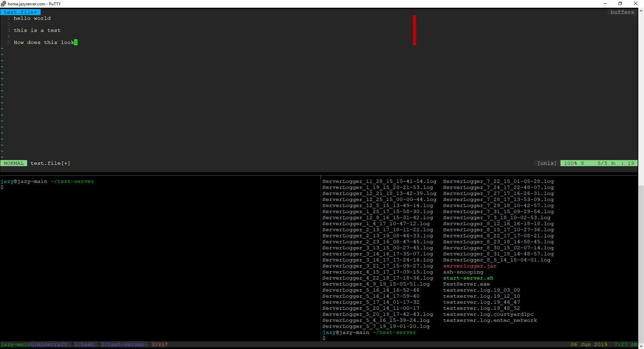Select tmux window 1:bash
This screenshot has width=644, height=349.
[84, 345]
